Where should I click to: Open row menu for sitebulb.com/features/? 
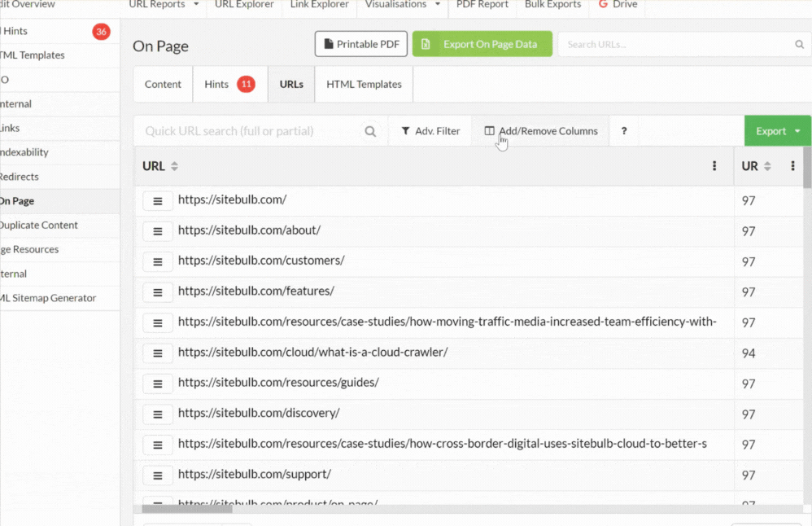click(x=157, y=293)
